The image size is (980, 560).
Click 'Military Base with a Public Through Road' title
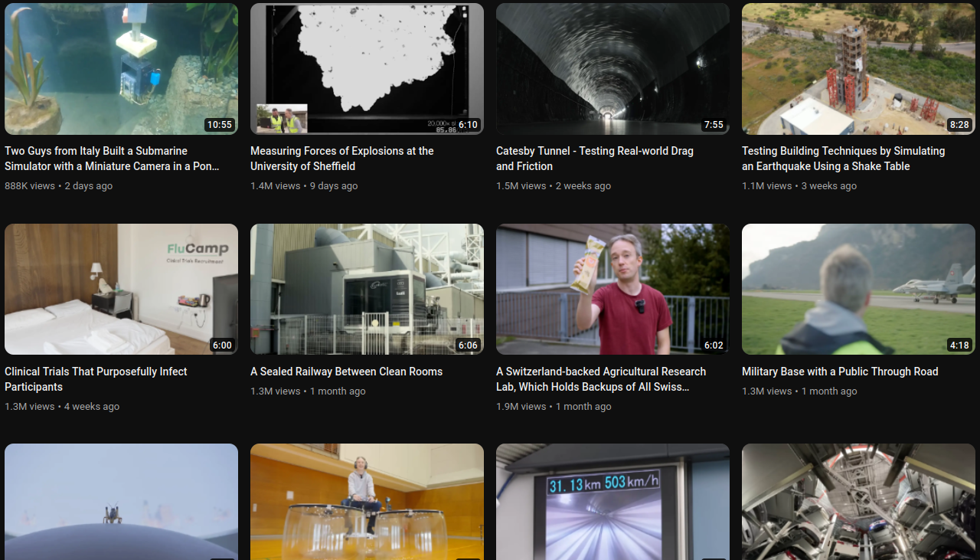(x=840, y=372)
